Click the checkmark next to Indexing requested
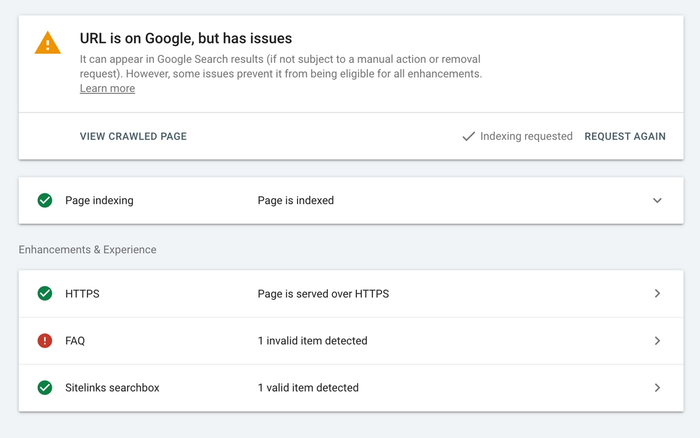The height and width of the screenshot is (438, 700). coord(468,137)
